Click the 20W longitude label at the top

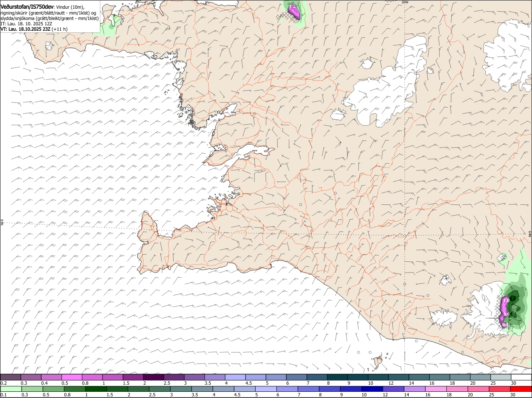[405, 2]
